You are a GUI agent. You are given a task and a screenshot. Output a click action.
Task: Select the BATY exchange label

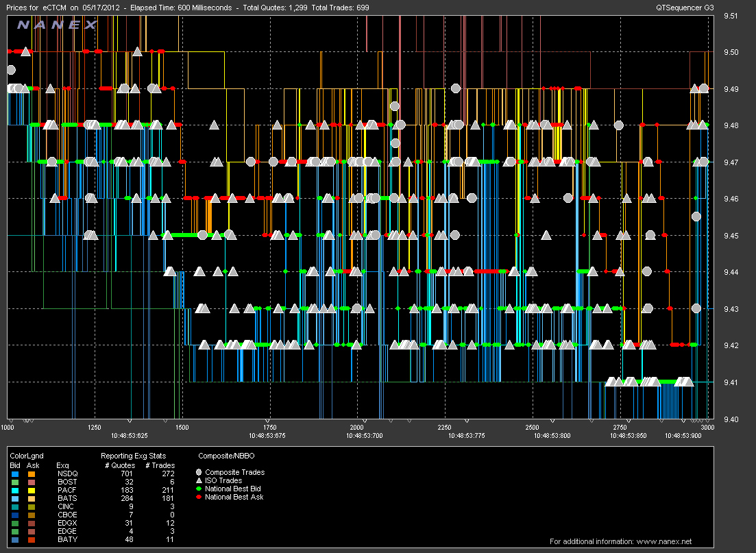[67, 539]
